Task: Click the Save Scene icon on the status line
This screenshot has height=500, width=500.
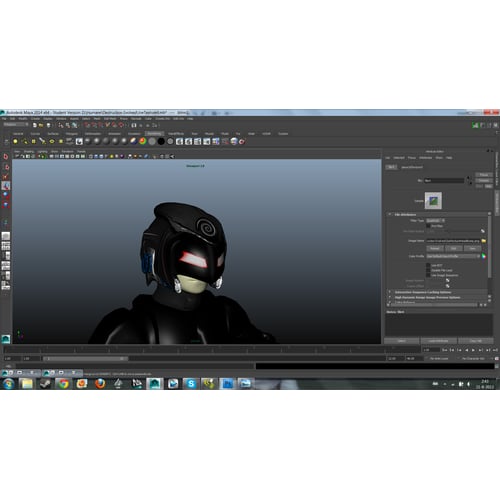Action: (x=48, y=125)
